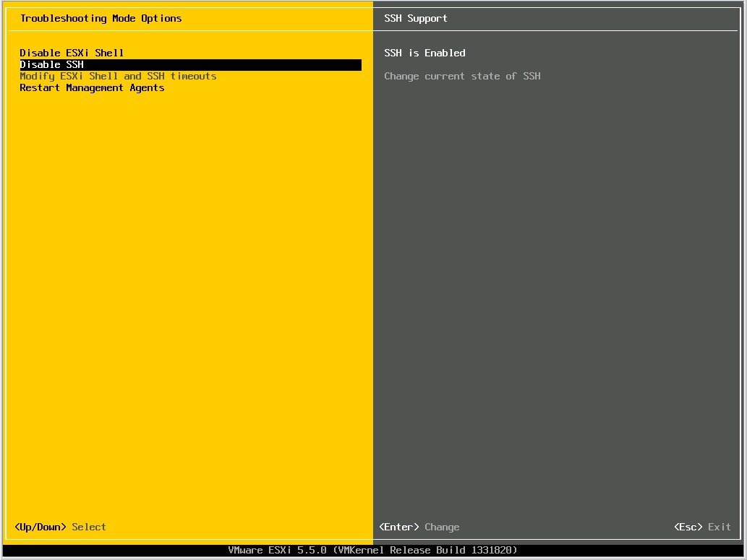The image size is (747, 560).
Task: Click the Troubleshooting Mode Options header
Action: pos(101,18)
